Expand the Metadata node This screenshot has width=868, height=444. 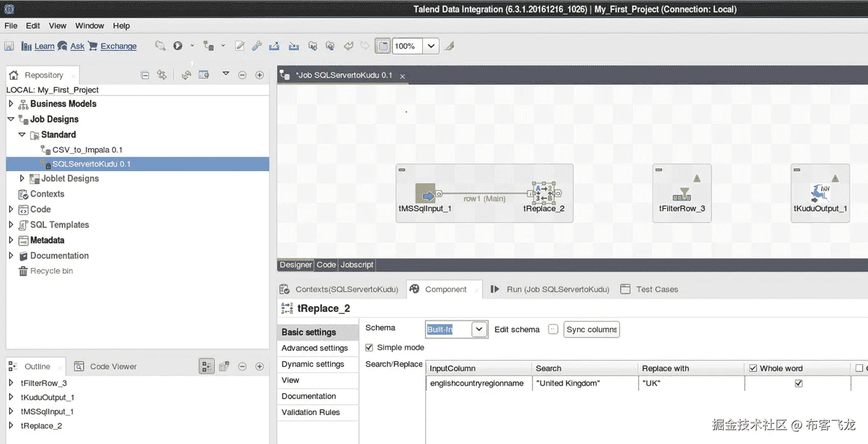pos(11,240)
